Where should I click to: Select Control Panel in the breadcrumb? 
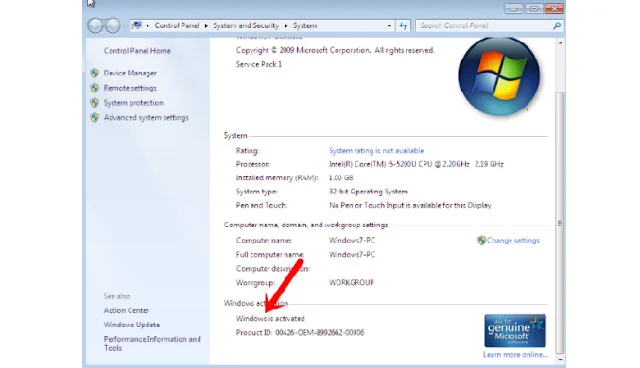point(177,25)
